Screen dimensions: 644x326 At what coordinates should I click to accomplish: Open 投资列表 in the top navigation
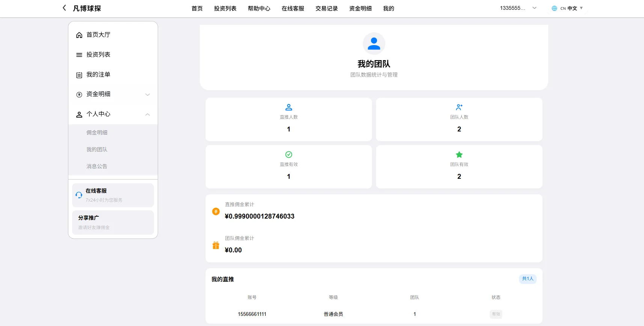pyautogui.click(x=225, y=8)
